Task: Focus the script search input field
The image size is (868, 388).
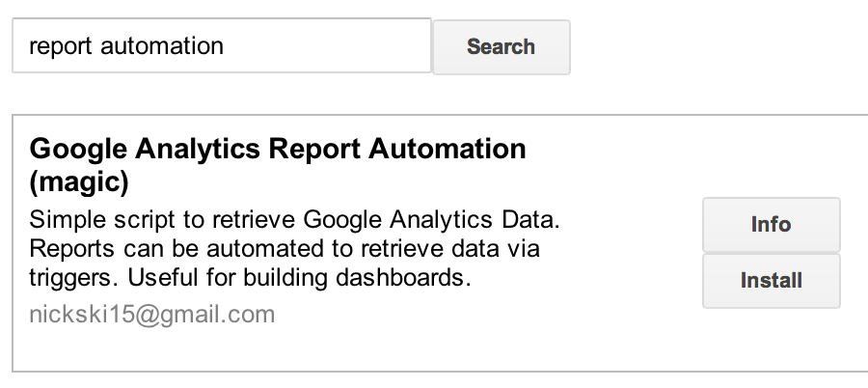Action: [x=221, y=46]
